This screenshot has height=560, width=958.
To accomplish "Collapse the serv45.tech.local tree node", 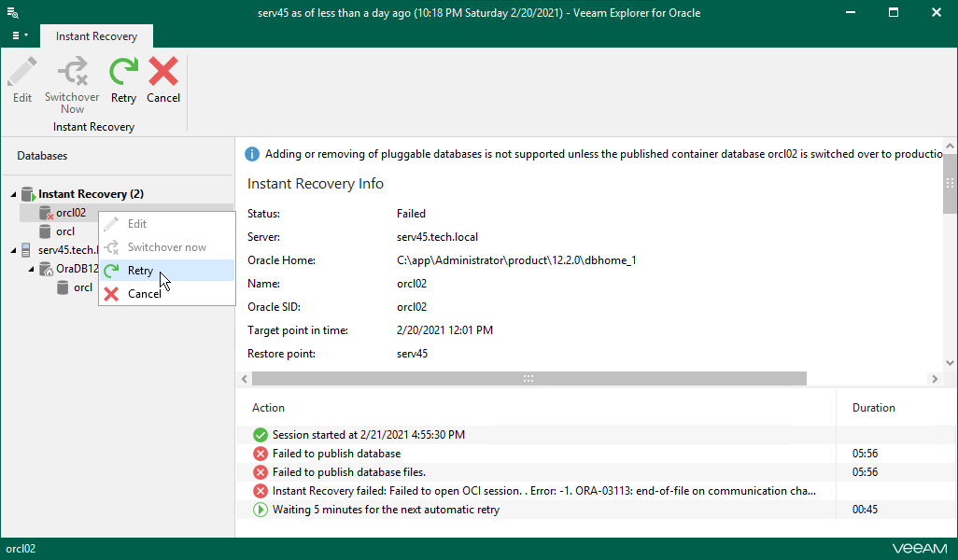I will tap(14, 250).
